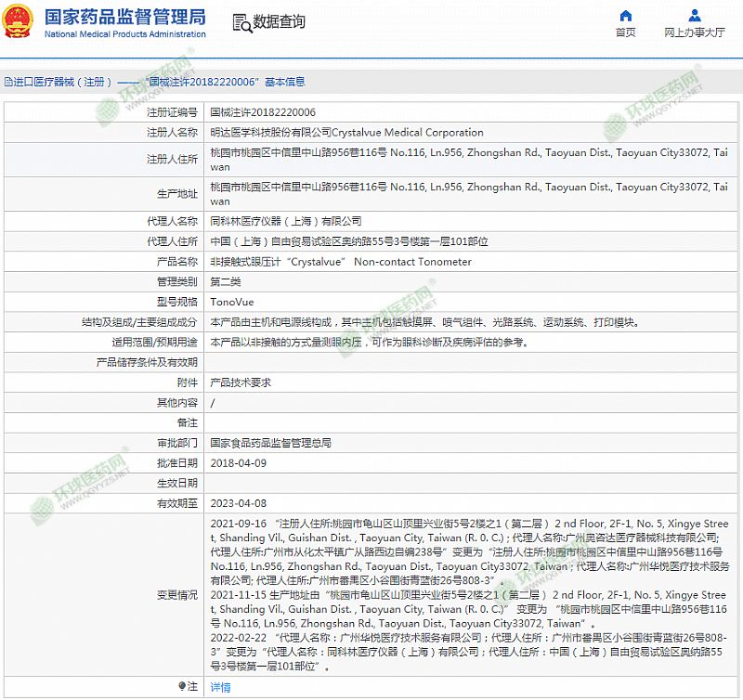Screen dimensions: 743x700
Task: Open the 详情 link at the bottom
Action: tap(220, 687)
